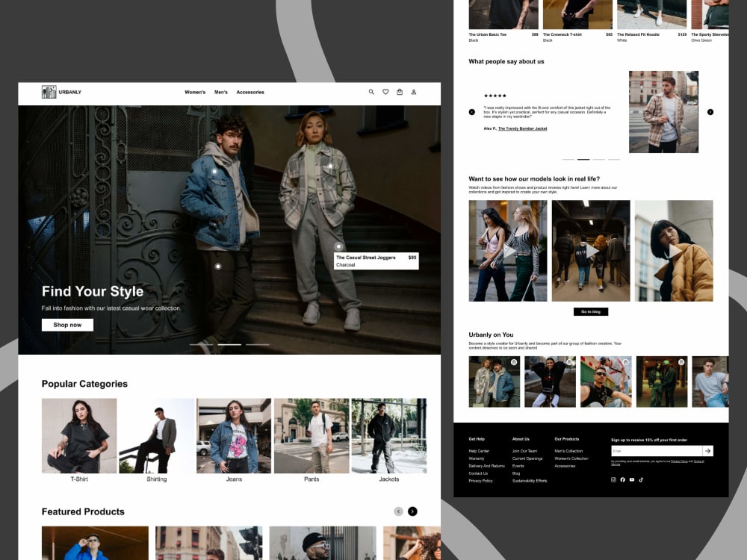The image size is (747, 560).
Task: Open The Crewneck T-shirt product
Action: pyautogui.click(x=578, y=20)
